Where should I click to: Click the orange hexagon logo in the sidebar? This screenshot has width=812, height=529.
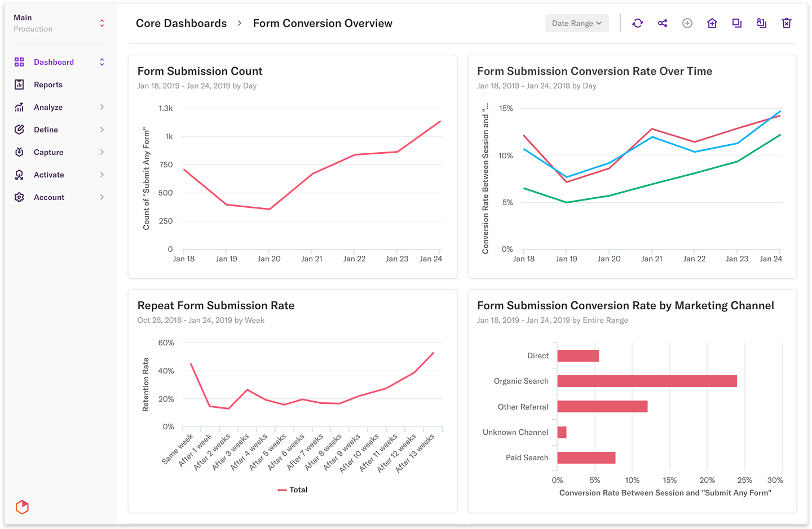[22, 507]
